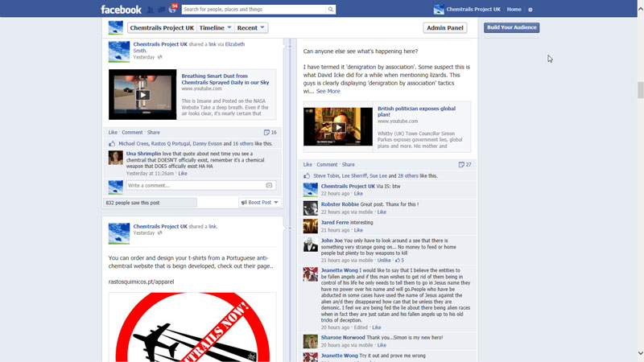The image size is (644, 362).
Task: Play the British politician video thumbnail
Action: coord(338,127)
